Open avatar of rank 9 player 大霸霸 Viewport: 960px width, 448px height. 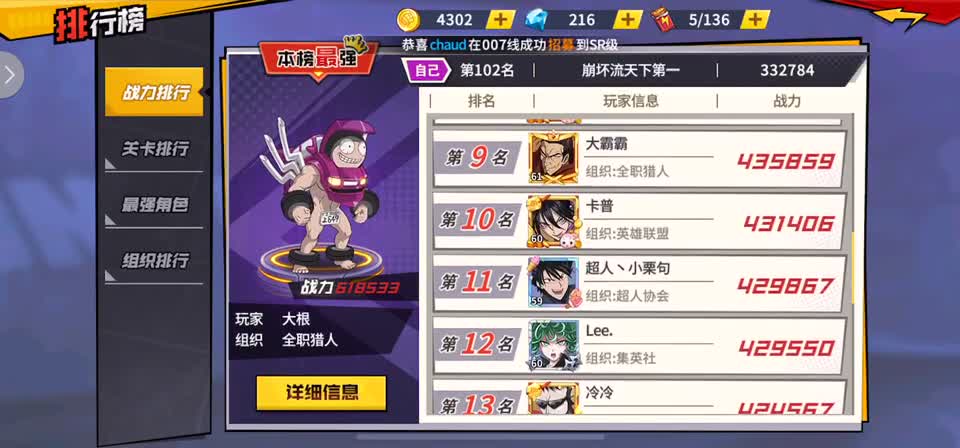[553, 158]
